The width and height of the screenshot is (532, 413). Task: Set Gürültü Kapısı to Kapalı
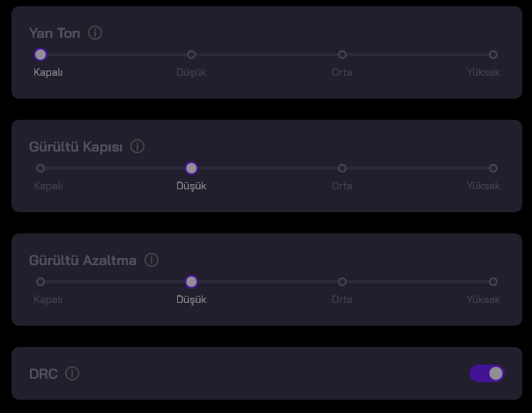[41, 168]
